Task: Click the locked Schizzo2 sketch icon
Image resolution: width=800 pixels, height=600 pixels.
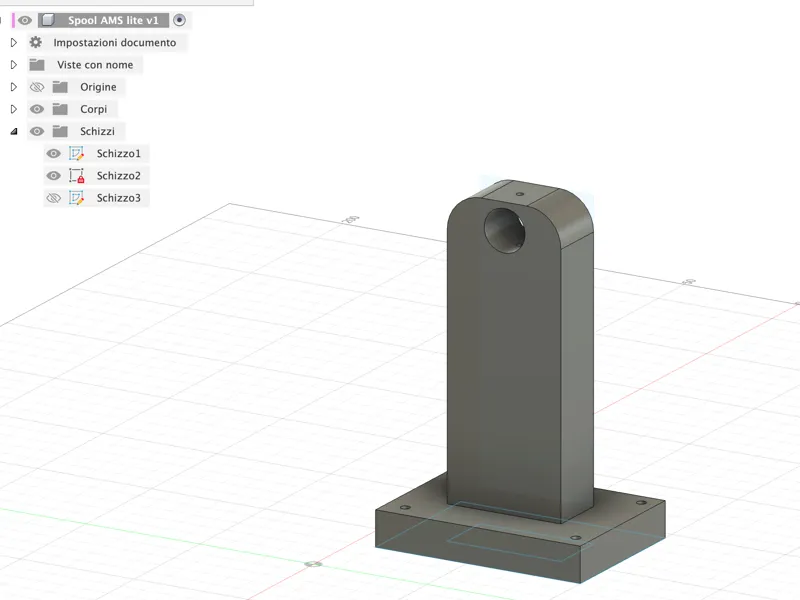Action: (77, 176)
